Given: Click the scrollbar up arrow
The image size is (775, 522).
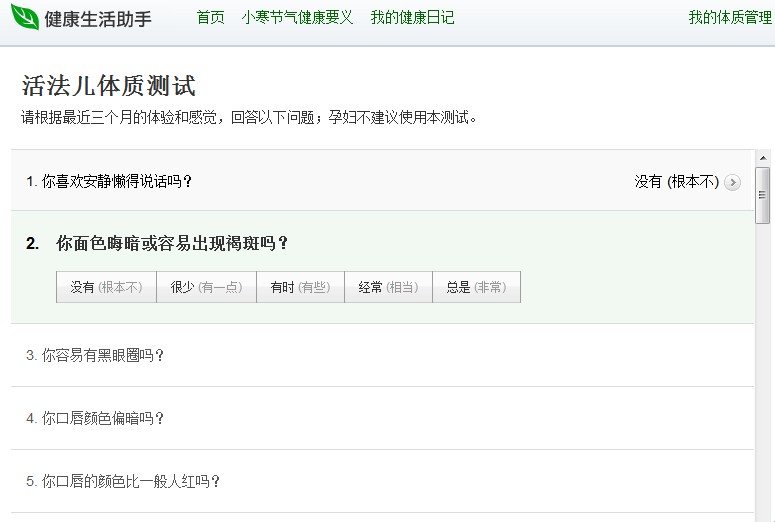Looking at the screenshot, I should (763, 158).
